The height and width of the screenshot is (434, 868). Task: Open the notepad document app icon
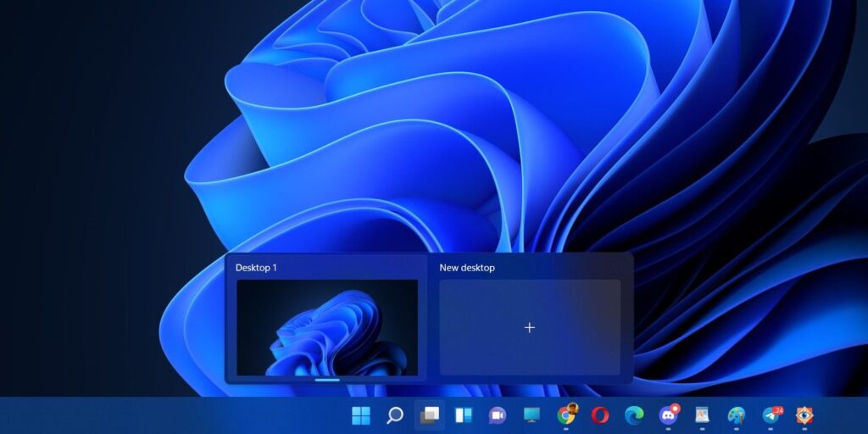point(702,415)
